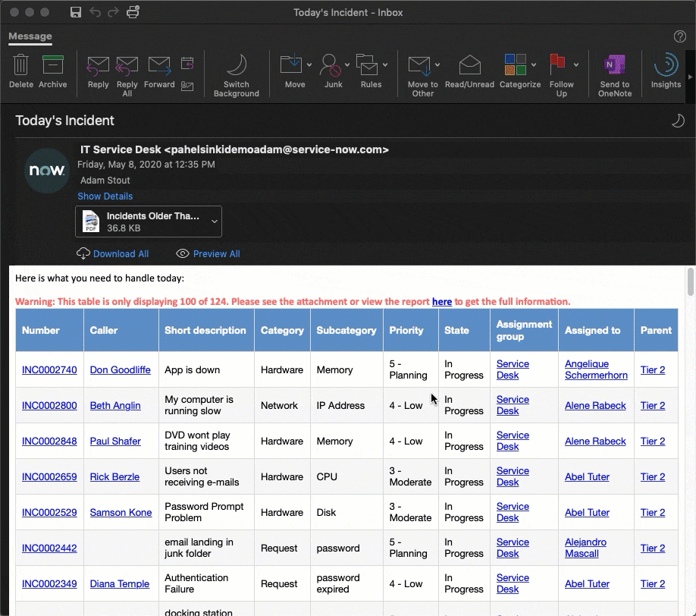Viewport: 696px width, 616px height.
Task: Archive this message
Action: point(52,72)
